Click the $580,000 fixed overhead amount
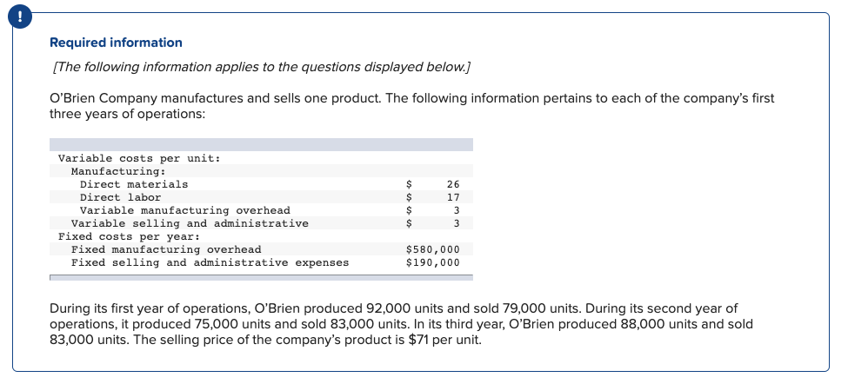Screen dimensions: 868x384 coord(433,249)
